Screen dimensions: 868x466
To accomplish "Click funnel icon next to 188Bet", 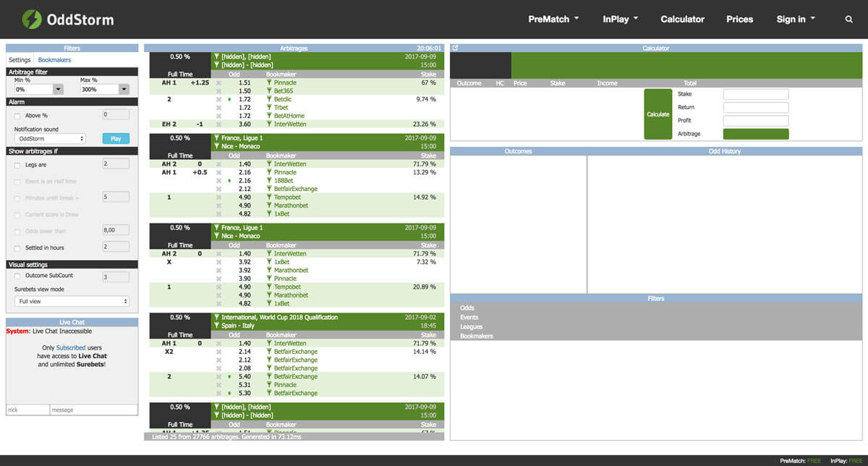I will coord(269,181).
